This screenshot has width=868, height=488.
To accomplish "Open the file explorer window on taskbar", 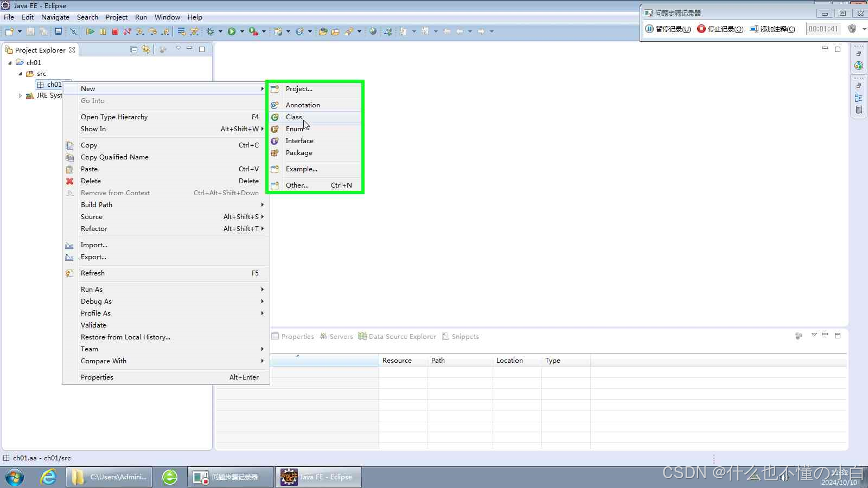I will [x=109, y=477].
